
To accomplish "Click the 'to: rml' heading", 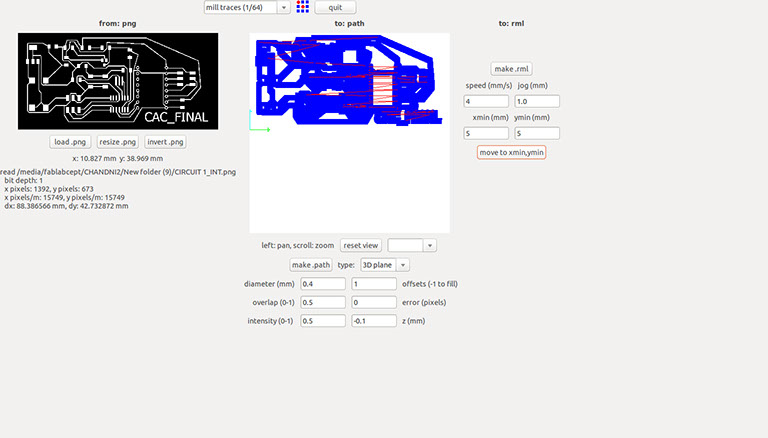I will click(511, 24).
